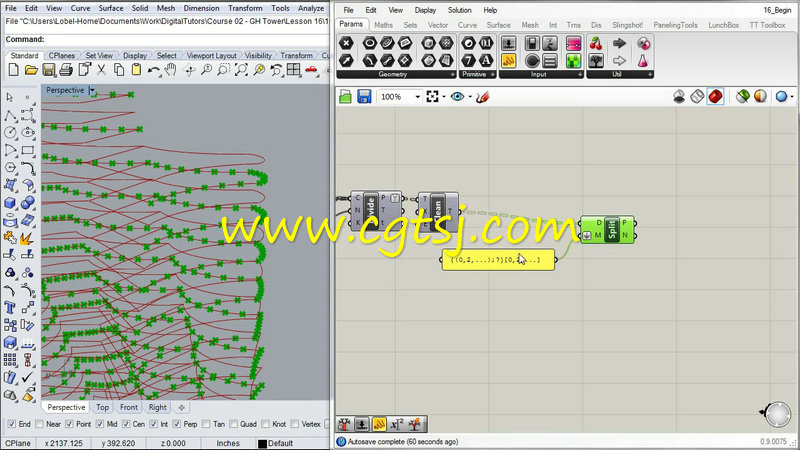
Task: Click the Rhino Save floppy disk icon
Action: click(48, 70)
